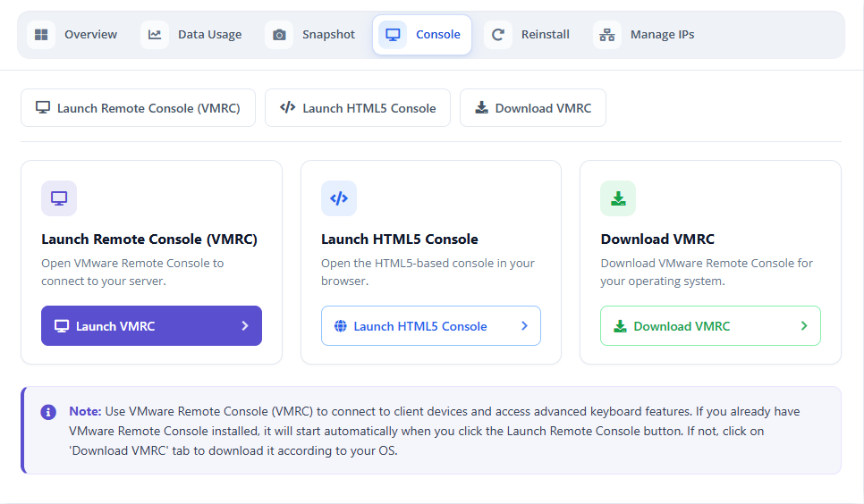The height and width of the screenshot is (504, 864).
Task: Click the top Download VMRC button
Action: coord(533,108)
